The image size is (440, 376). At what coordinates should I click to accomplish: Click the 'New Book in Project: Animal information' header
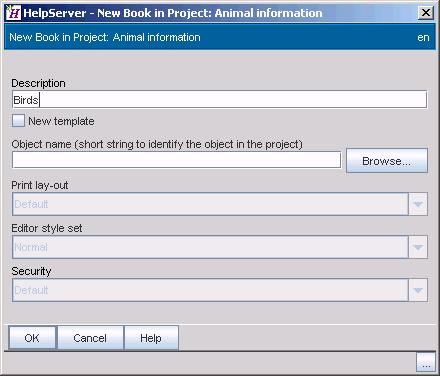click(105, 37)
